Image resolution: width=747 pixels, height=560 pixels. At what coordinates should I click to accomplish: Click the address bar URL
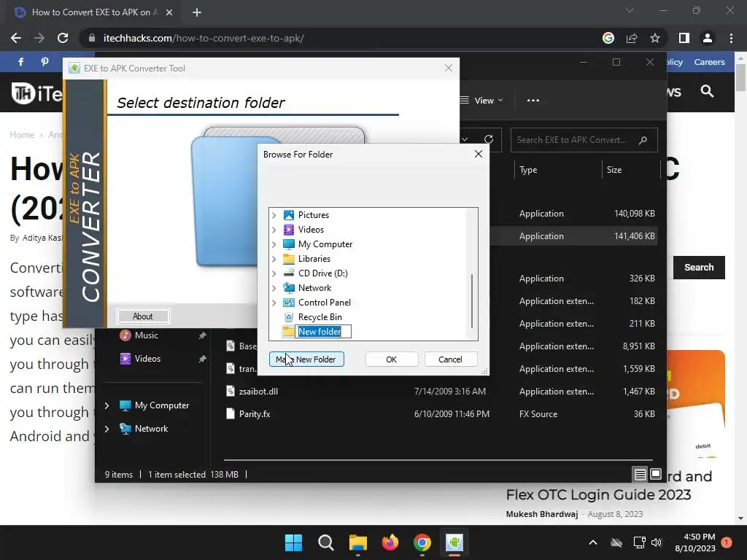[204, 38]
